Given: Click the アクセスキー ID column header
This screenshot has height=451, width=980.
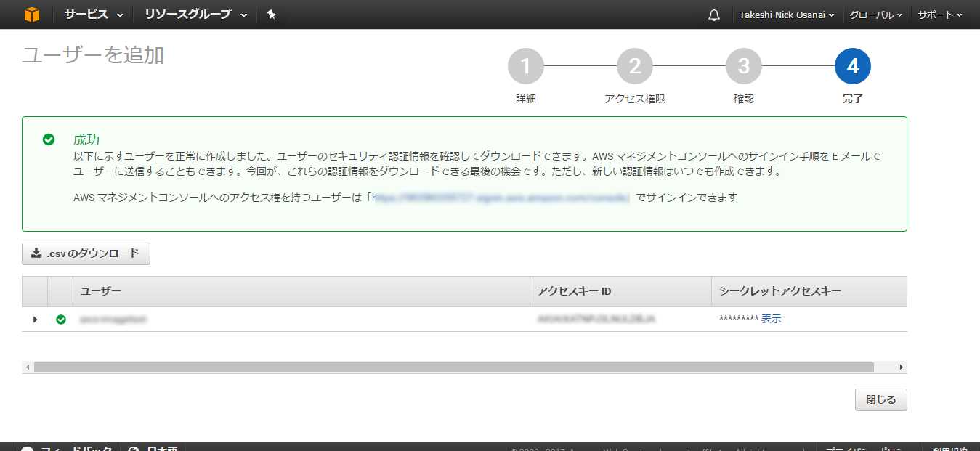Looking at the screenshot, I should [x=621, y=291].
